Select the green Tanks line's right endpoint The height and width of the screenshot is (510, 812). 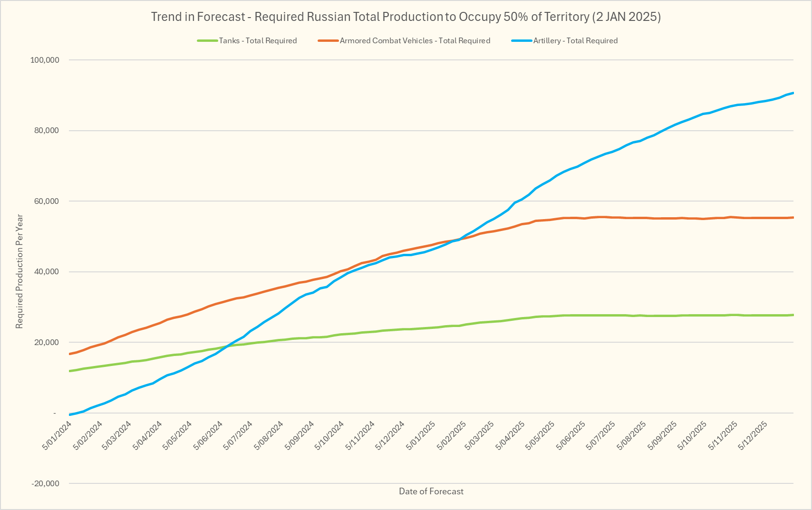793,315
